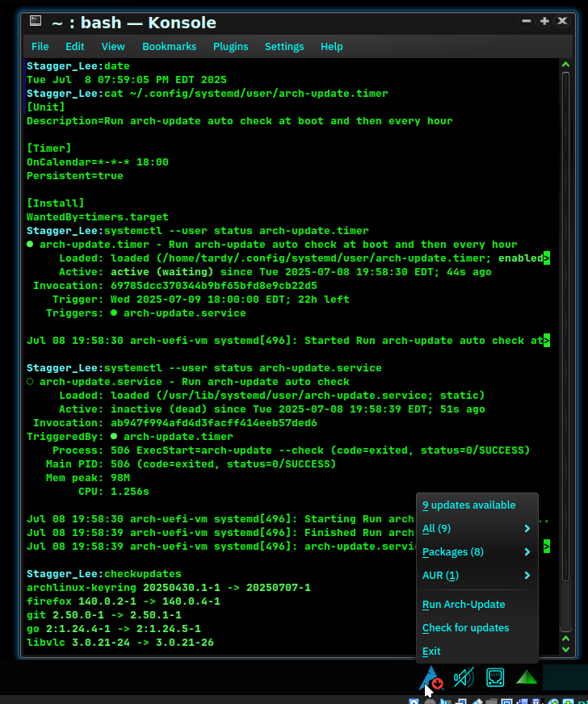Click the 'Persistent=true' line

pyautogui.click(x=74, y=176)
